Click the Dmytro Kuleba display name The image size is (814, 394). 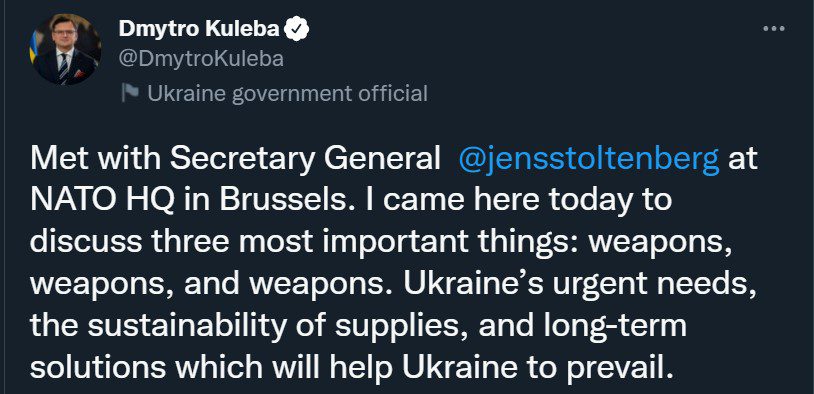[199, 29]
